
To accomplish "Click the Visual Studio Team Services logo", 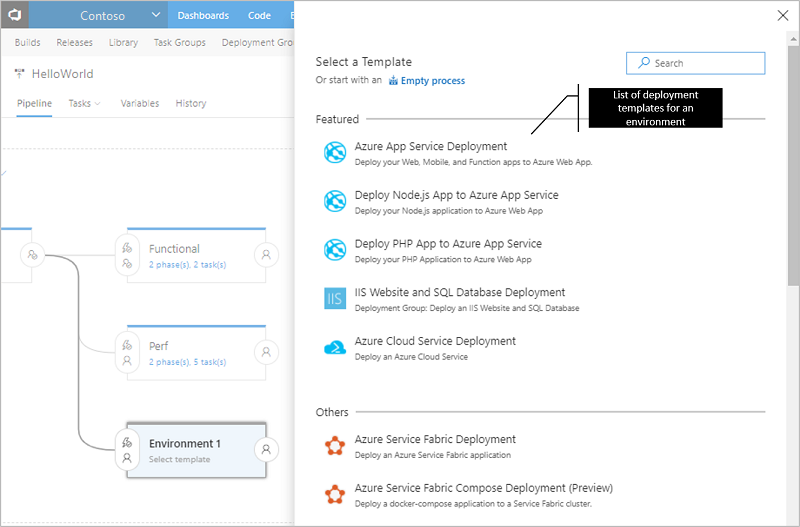I will tap(15, 15).
